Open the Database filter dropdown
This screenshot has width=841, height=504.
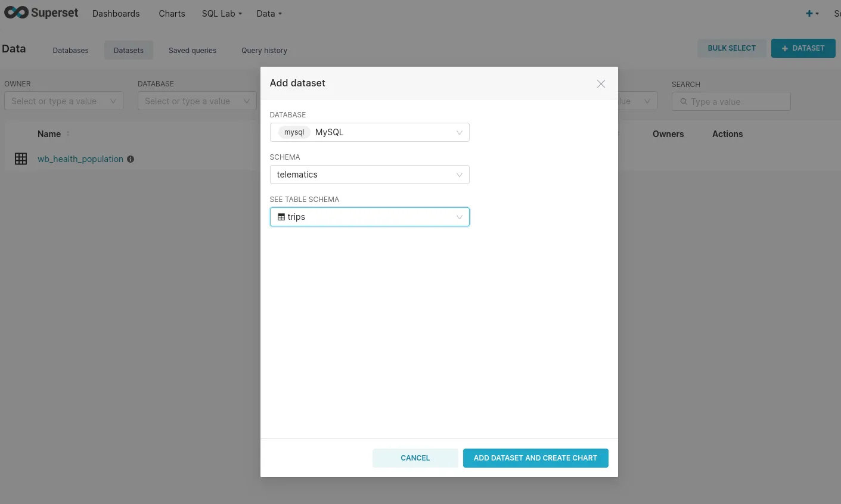coord(197,101)
